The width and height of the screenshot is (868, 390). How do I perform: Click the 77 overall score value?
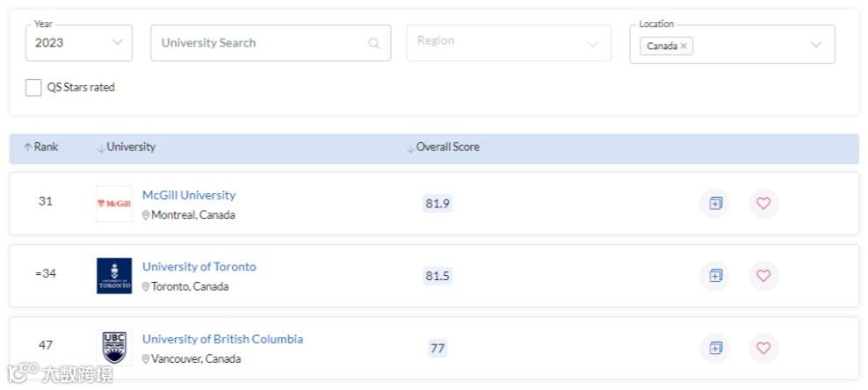[x=438, y=348]
